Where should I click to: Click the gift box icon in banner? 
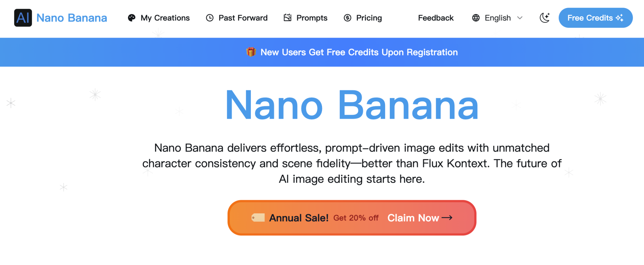click(x=251, y=52)
